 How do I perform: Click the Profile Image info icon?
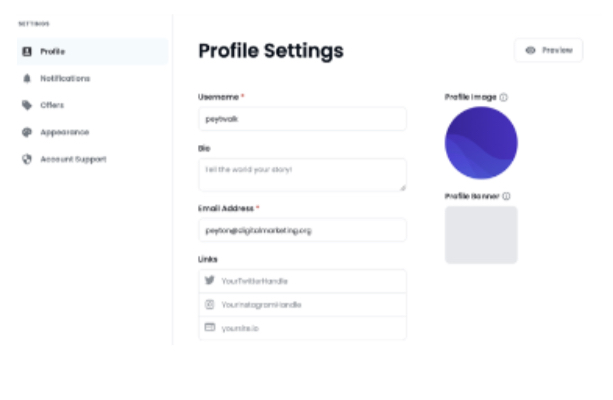point(504,97)
